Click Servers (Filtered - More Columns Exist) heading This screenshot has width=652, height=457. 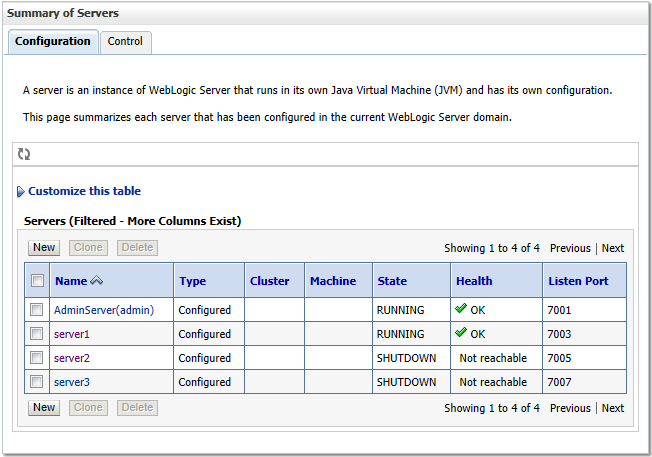(x=132, y=221)
